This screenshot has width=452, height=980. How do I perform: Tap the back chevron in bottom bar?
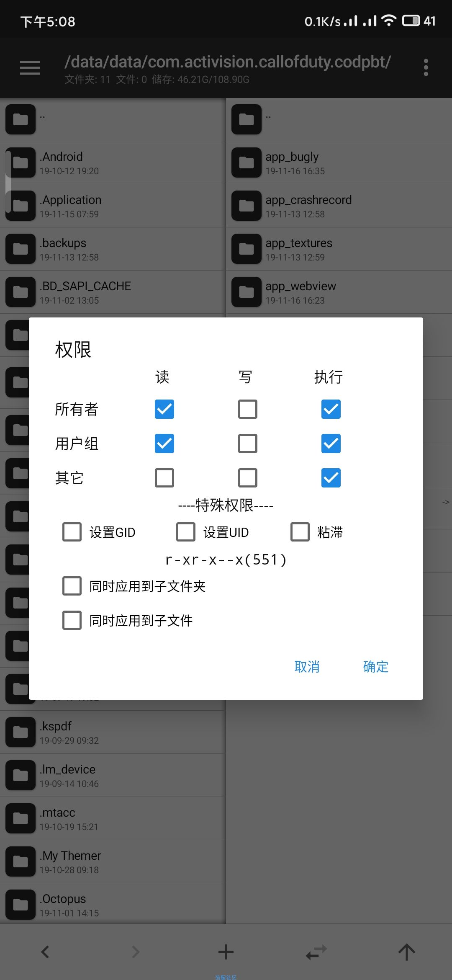click(x=45, y=952)
